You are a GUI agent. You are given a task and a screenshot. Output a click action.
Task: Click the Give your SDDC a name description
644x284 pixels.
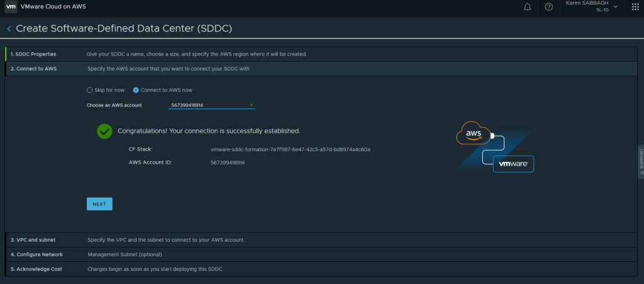pos(197,54)
